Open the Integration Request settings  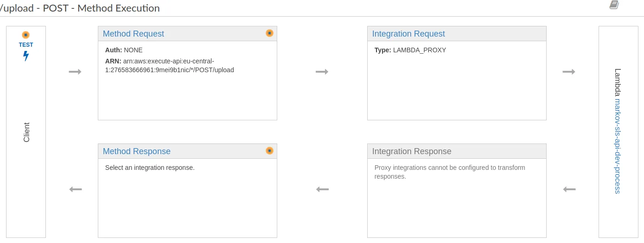(408, 34)
